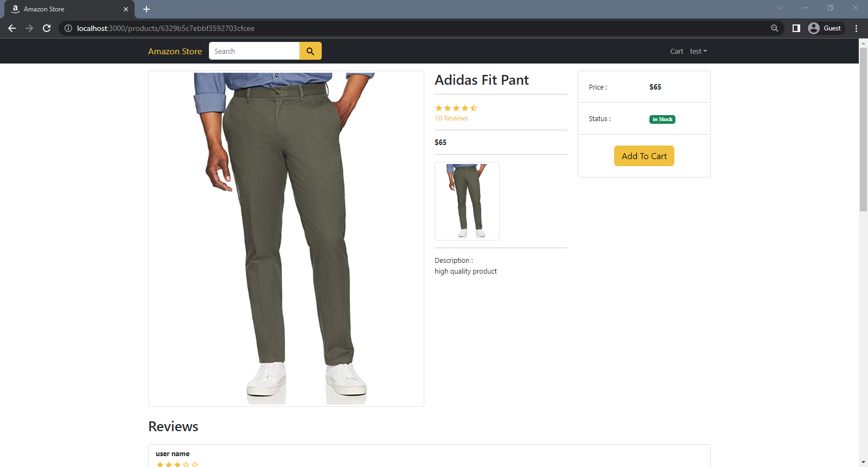Image resolution: width=868 pixels, height=467 pixels.
Task: Open browser zoom magnifier icon
Action: pyautogui.click(x=775, y=28)
